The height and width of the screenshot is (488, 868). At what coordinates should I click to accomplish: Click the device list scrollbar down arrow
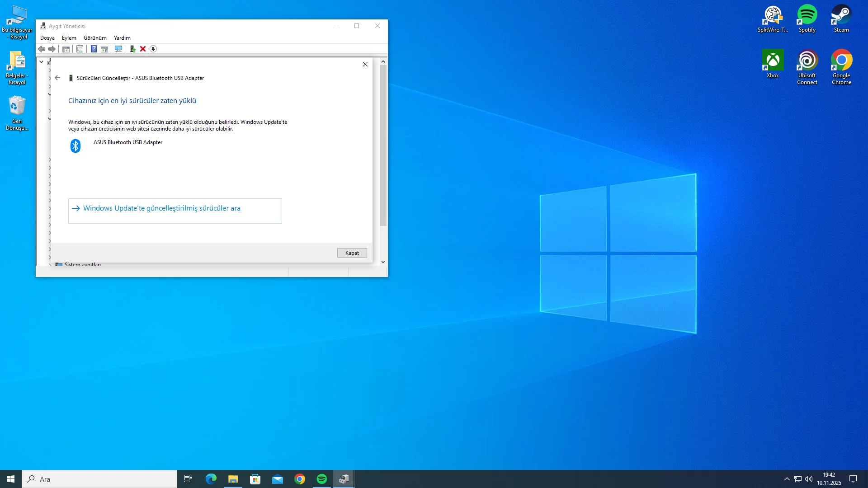coord(383,262)
